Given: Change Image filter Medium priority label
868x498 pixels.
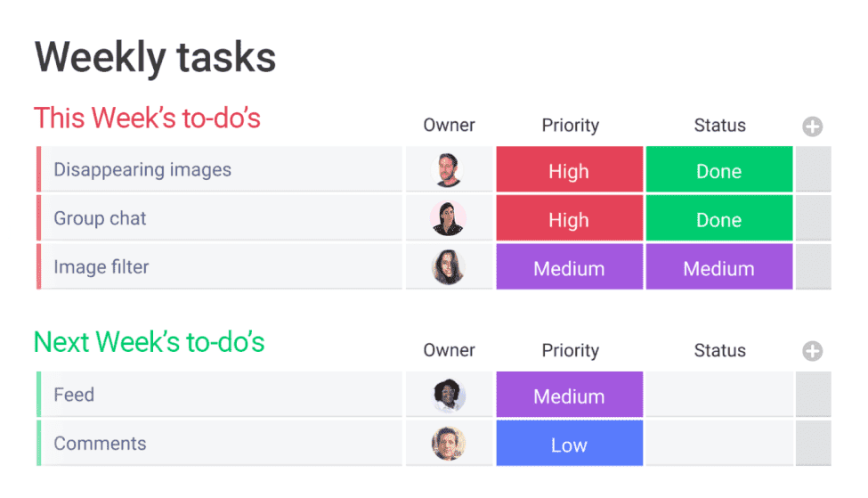Looking at the screenshot, I should [570, 267].
